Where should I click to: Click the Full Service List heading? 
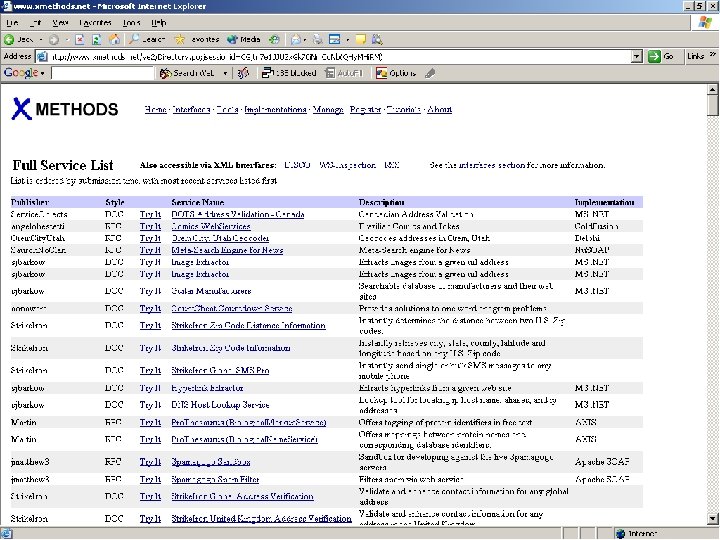pyautogui.click(x=62, y=165)
